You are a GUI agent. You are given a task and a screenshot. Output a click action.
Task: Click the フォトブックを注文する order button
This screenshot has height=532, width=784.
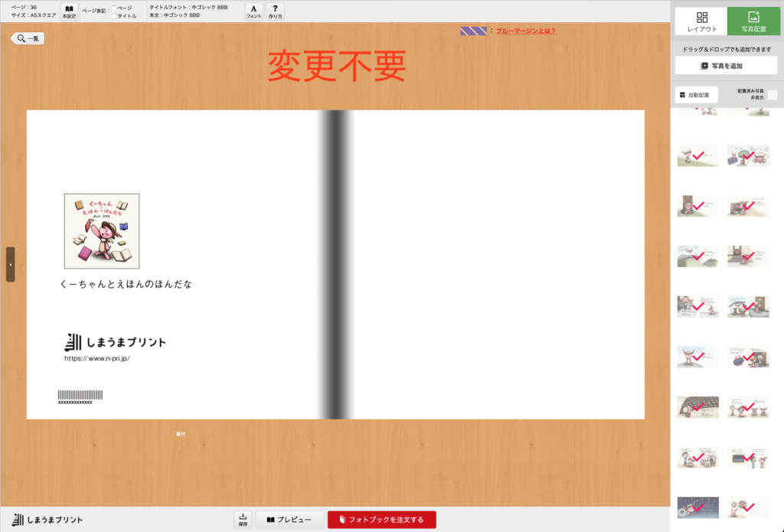[x=381, y=520]
